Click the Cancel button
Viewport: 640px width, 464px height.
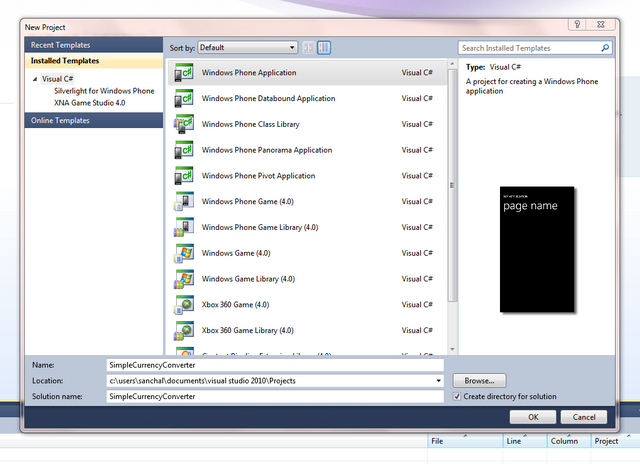[584, 417]
